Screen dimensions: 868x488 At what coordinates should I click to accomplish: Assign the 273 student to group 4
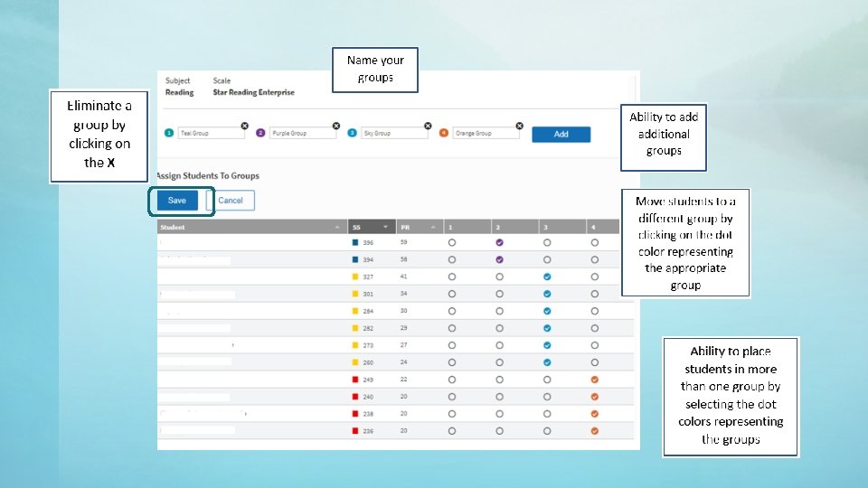(x=595, y=345)
